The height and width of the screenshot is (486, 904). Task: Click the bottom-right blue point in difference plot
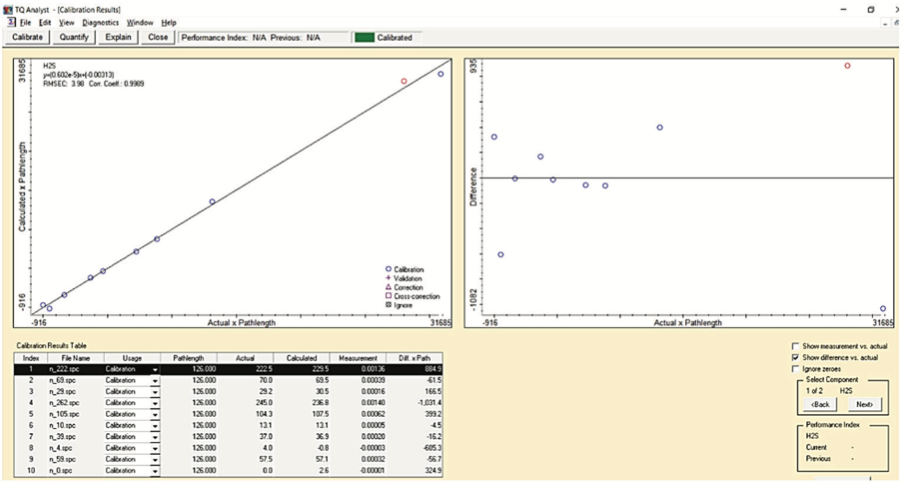[883, 309]
